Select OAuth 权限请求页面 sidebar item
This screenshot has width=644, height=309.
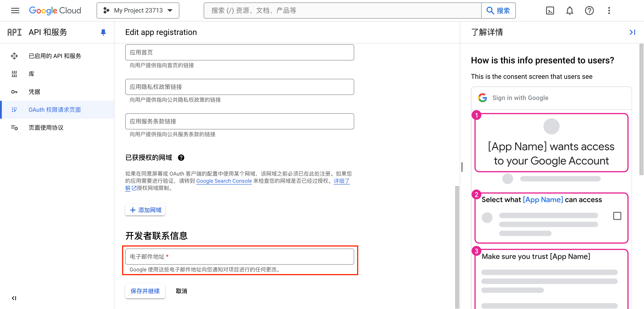tap(57, 110)
